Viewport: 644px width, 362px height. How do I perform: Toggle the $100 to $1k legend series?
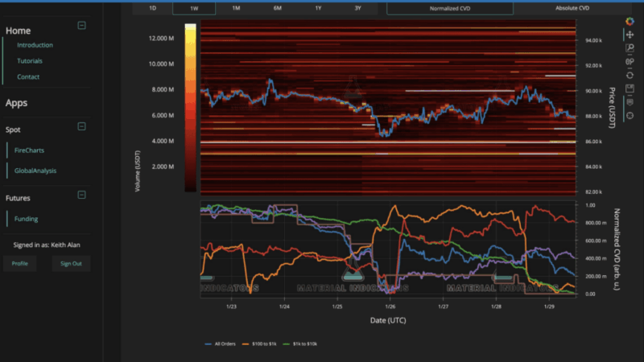coord(259,344)
